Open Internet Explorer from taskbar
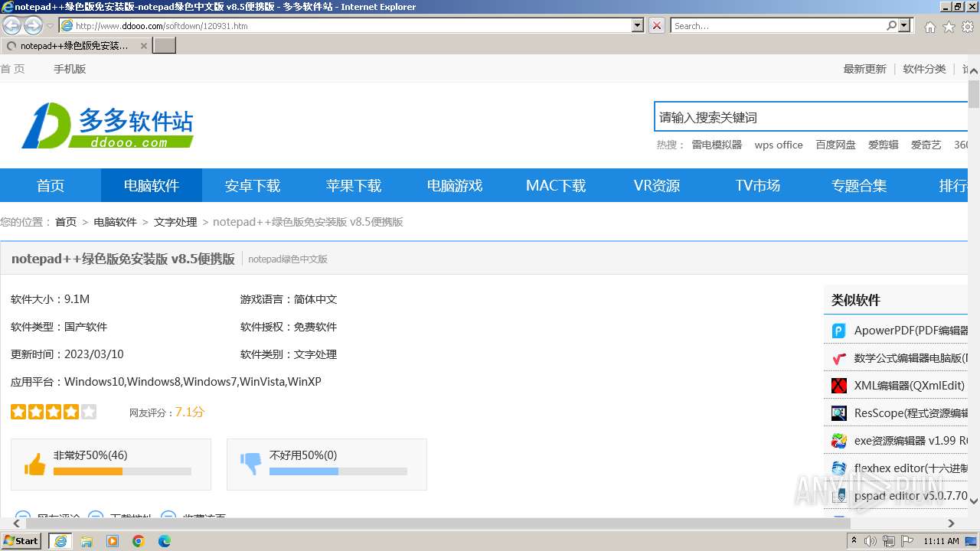Image resolution: width=980 pixels, height=551 pixels. (x=60, y=541)
